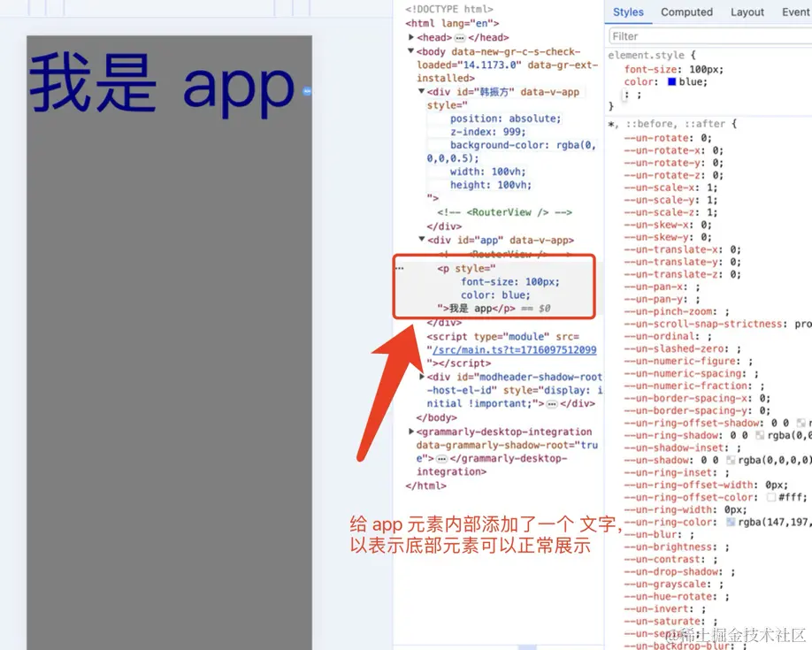812x650 pixels.
Task: Expand the grammarly-desktop-integration node
Action: [411, 432]
